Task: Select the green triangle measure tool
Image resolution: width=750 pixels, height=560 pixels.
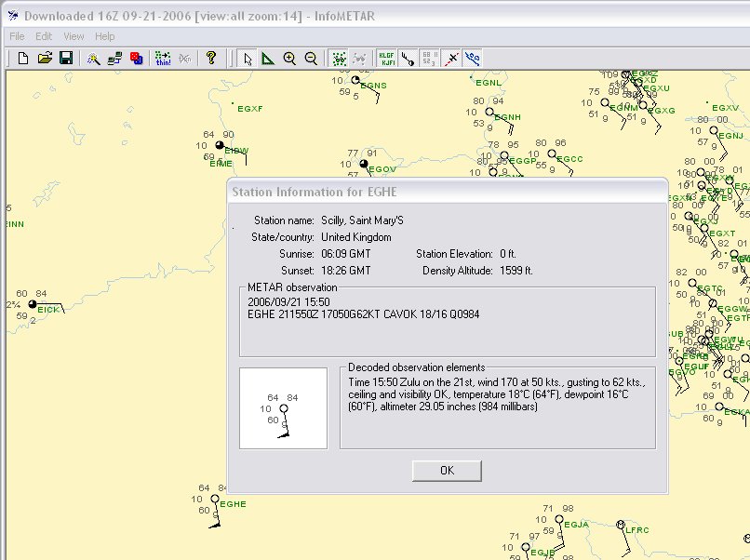Action: tap(268, 58)
